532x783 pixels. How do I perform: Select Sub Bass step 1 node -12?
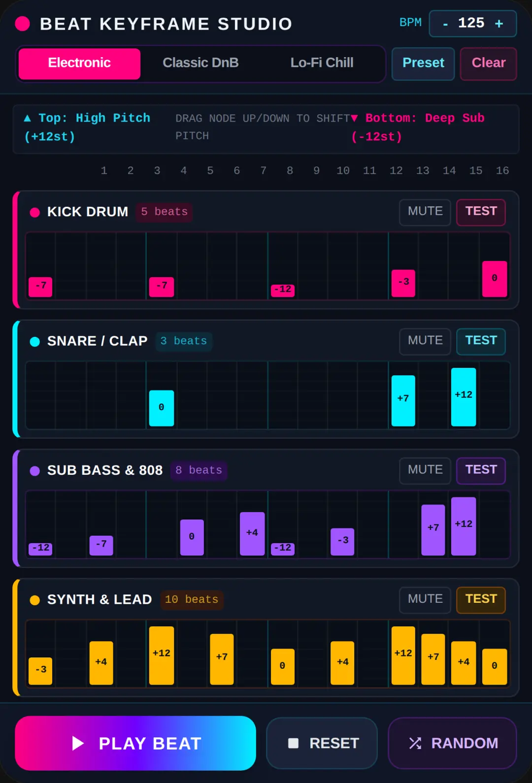coord(40,549)
